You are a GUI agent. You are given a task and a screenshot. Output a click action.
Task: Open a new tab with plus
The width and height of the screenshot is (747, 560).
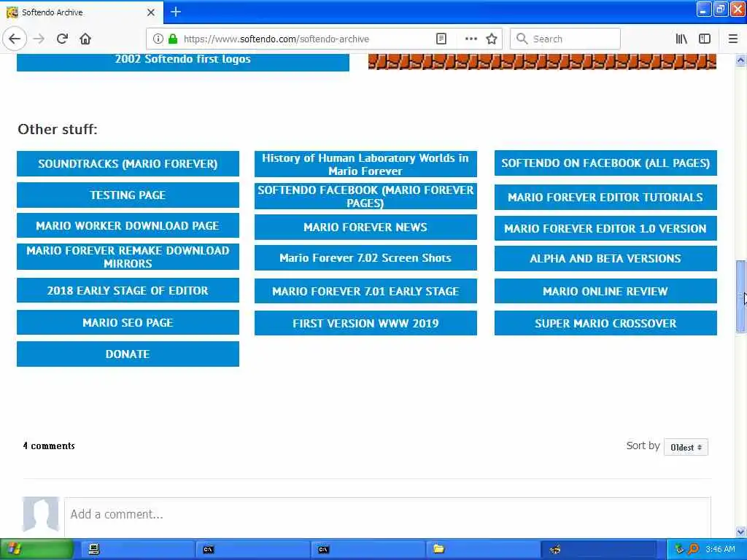coord(176,12)
